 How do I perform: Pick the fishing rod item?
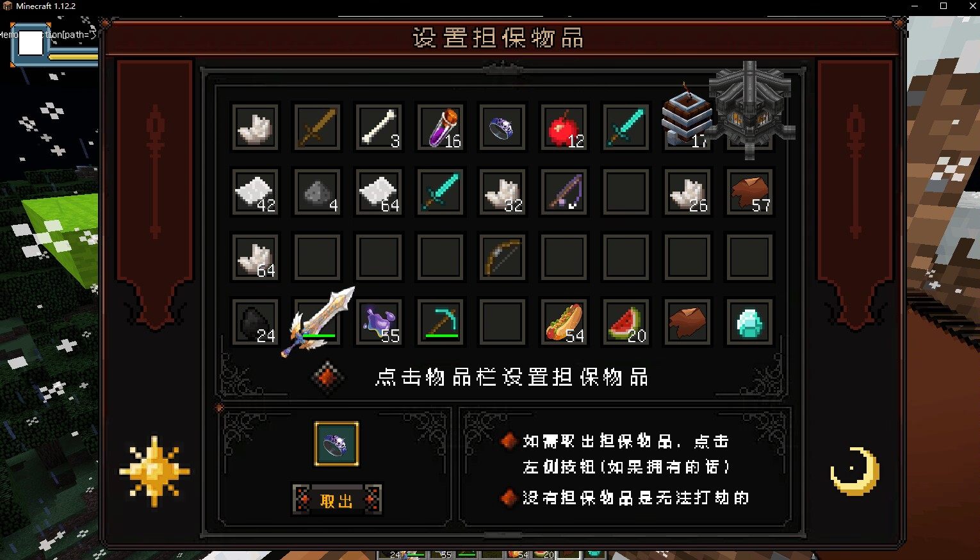point(564,192)
